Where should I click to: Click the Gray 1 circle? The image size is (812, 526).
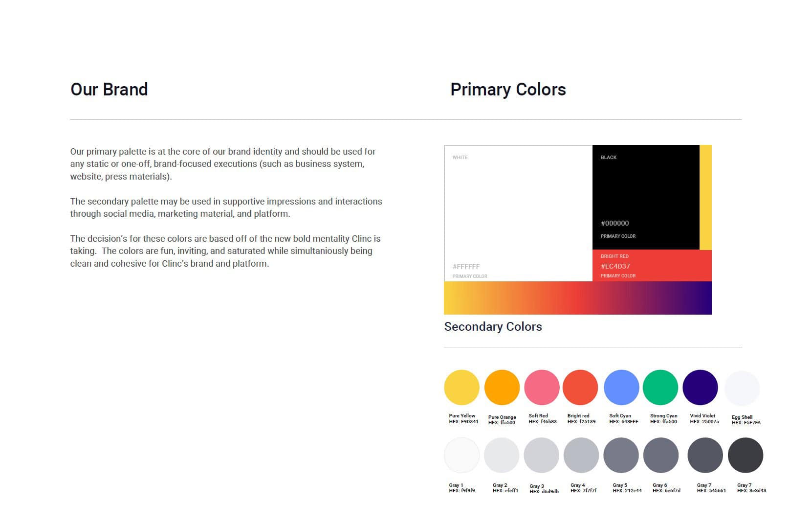(x=461, y=455)
